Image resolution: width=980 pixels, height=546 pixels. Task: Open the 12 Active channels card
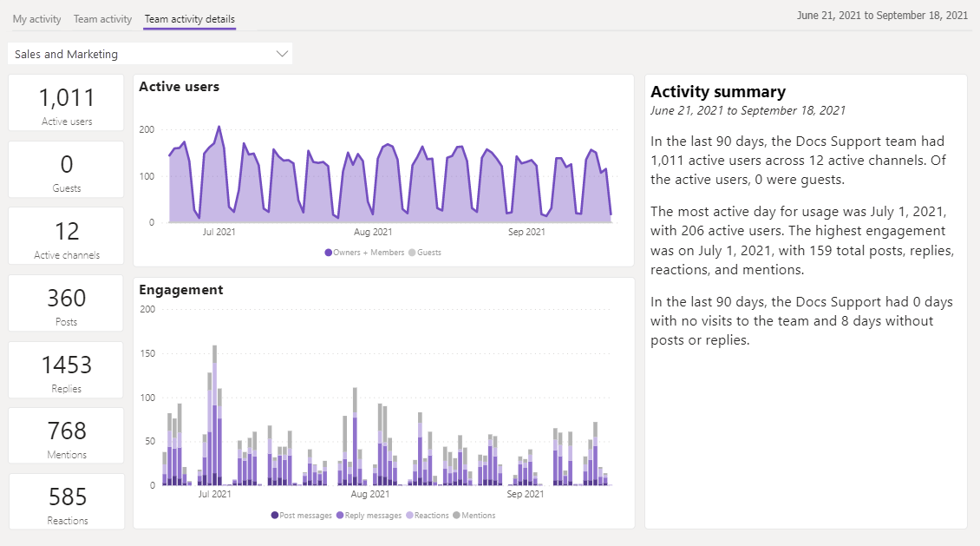coord(66,236)
